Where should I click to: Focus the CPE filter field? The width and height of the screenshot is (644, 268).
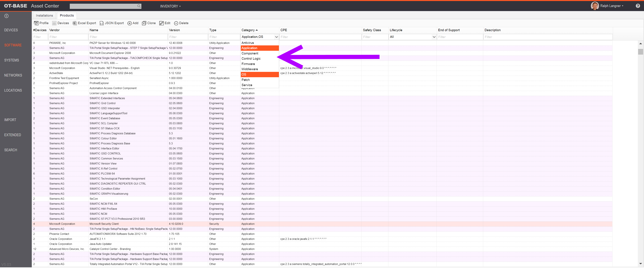click(x=320, y=37)
